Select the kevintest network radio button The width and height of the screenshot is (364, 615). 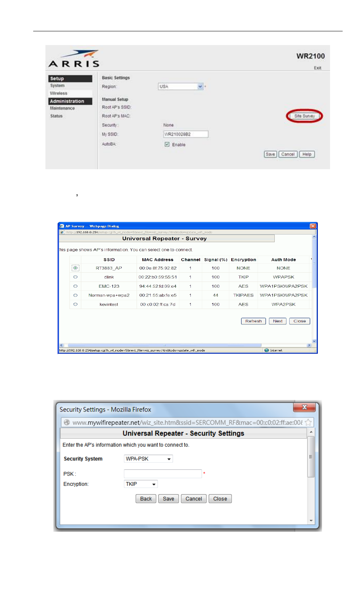[75, 304]
